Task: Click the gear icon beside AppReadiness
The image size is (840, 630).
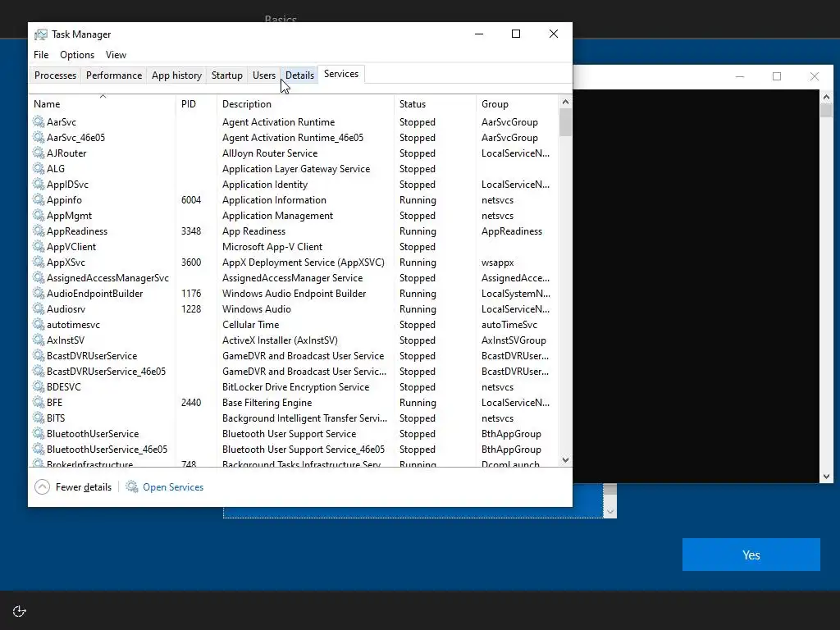Action: coord(39,231)
